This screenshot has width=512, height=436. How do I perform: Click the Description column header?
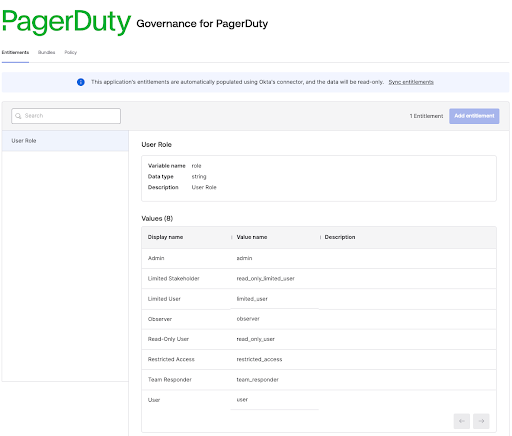(340, 237)
